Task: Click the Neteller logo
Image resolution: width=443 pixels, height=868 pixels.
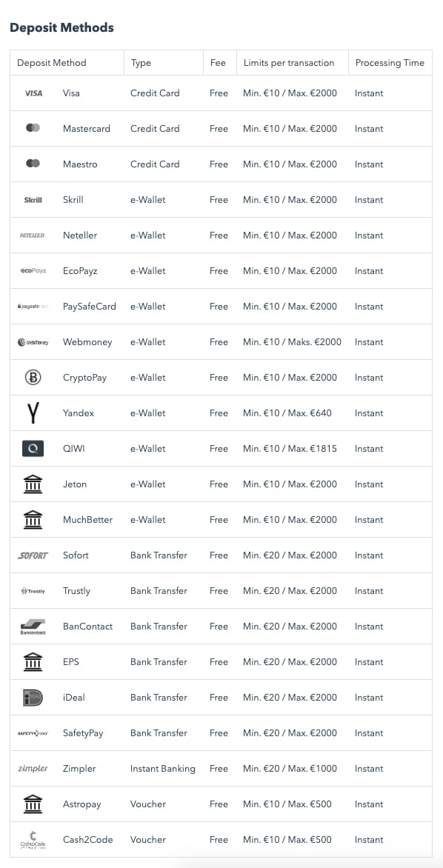Action: (x=33, y=236)
